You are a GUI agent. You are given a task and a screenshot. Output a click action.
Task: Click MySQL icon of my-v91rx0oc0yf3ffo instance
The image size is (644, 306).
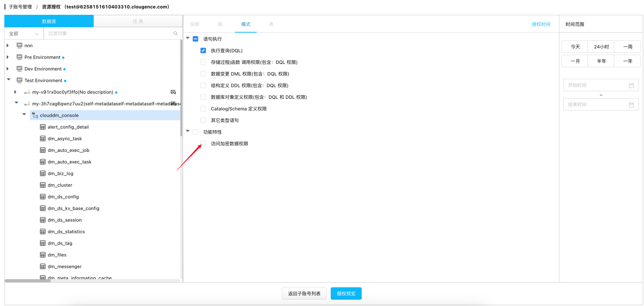click(x=27, y=92)
